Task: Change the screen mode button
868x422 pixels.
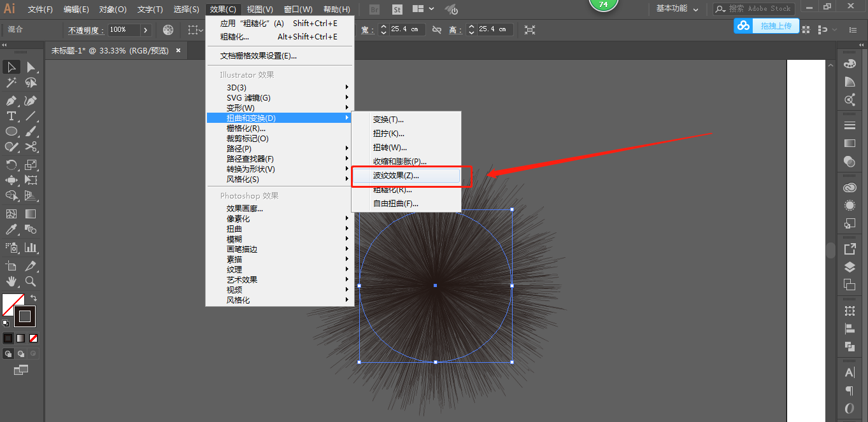Action: (x=20, y=369)
